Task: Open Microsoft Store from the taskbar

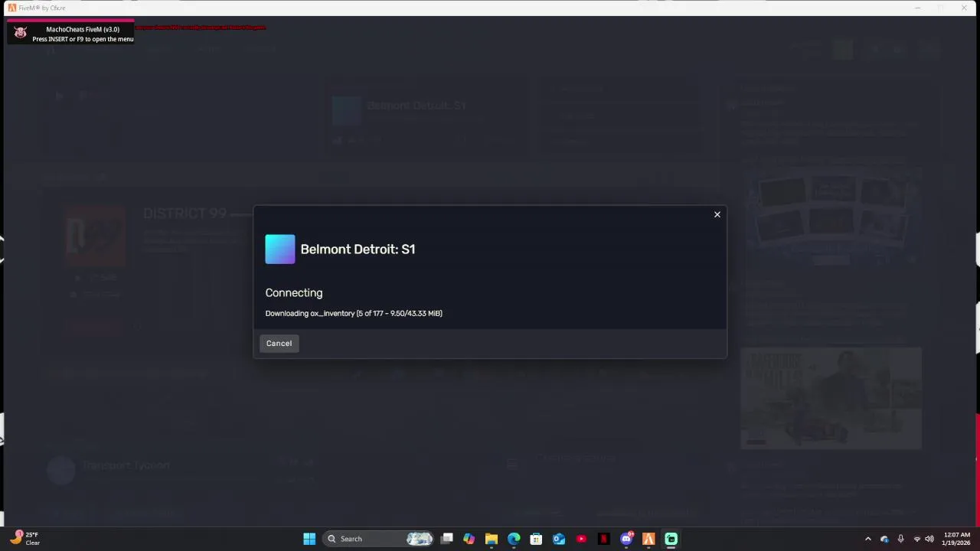Action: 536,539
